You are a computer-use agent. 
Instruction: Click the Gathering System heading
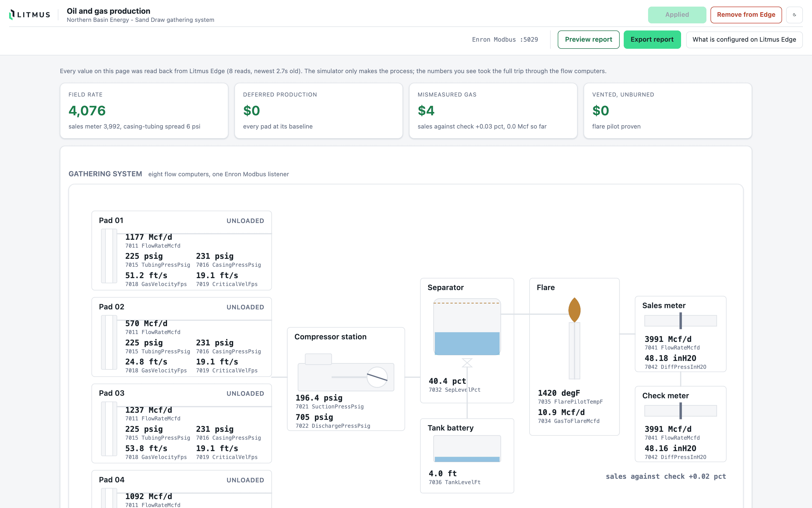point(105,174)
